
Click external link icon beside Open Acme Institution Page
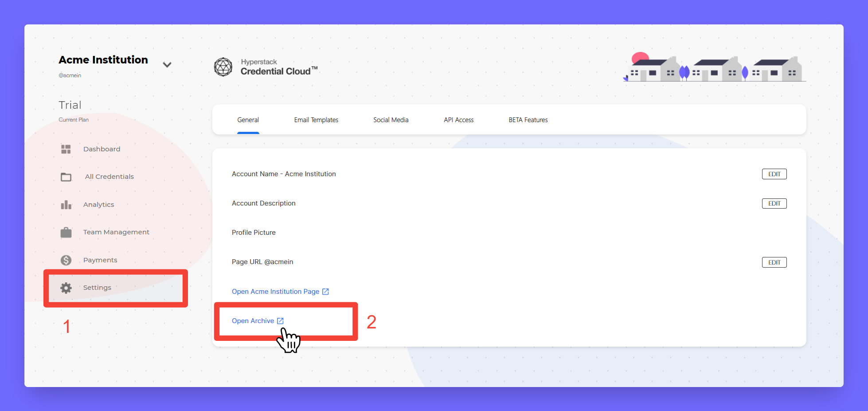pos(325,292)
